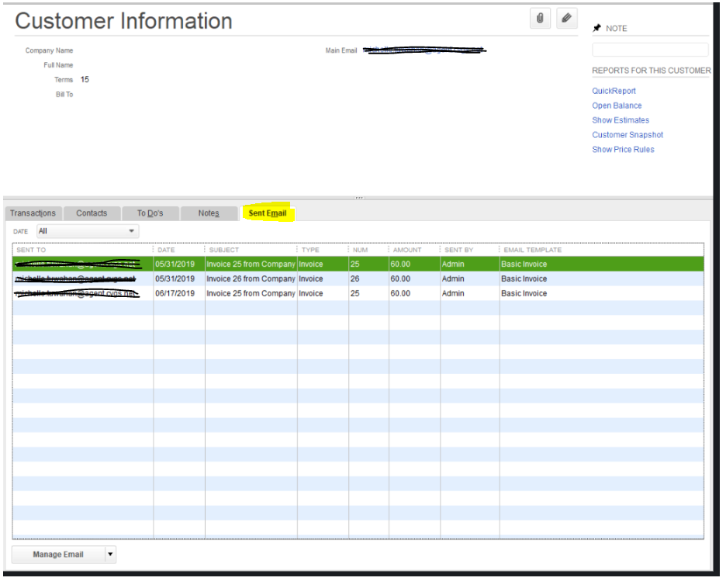The image size is (726, 588).
Task: Switch to the Transactions tab
Action: (33, 213)
